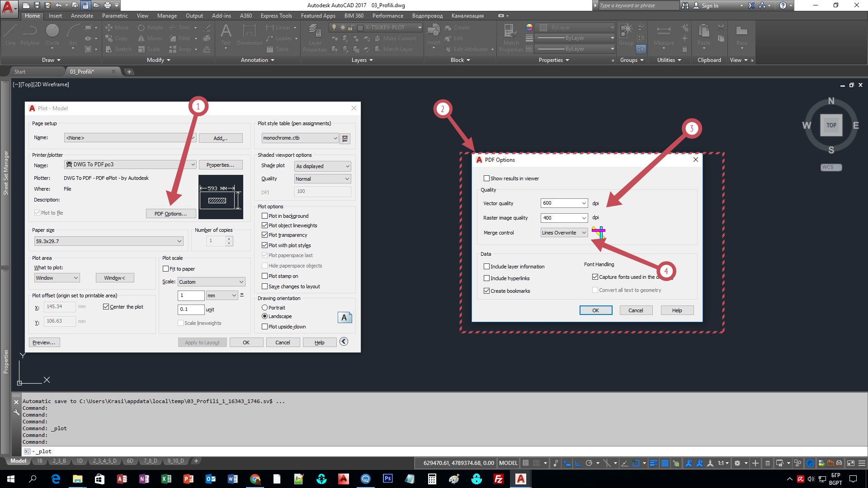This screenshot has width=868, height=488.
Task: Click the Insert block tool
Action: (x=434, y=35)
